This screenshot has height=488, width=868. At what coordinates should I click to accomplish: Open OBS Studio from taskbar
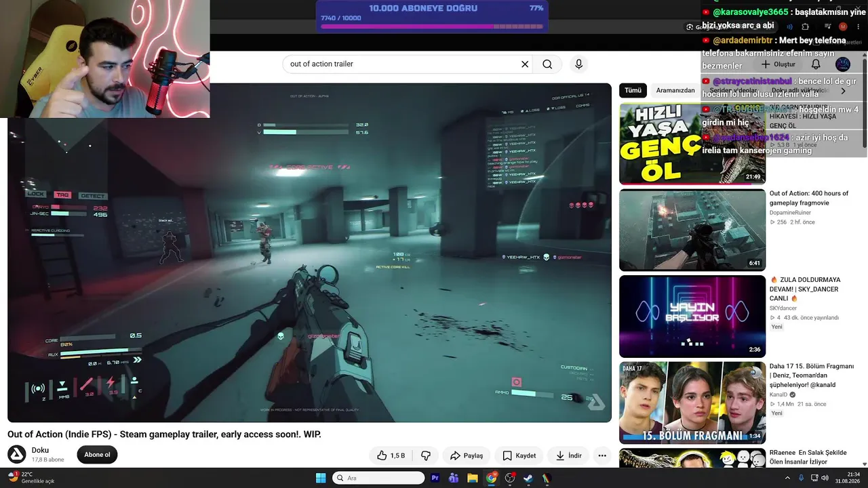coord(510,478)
